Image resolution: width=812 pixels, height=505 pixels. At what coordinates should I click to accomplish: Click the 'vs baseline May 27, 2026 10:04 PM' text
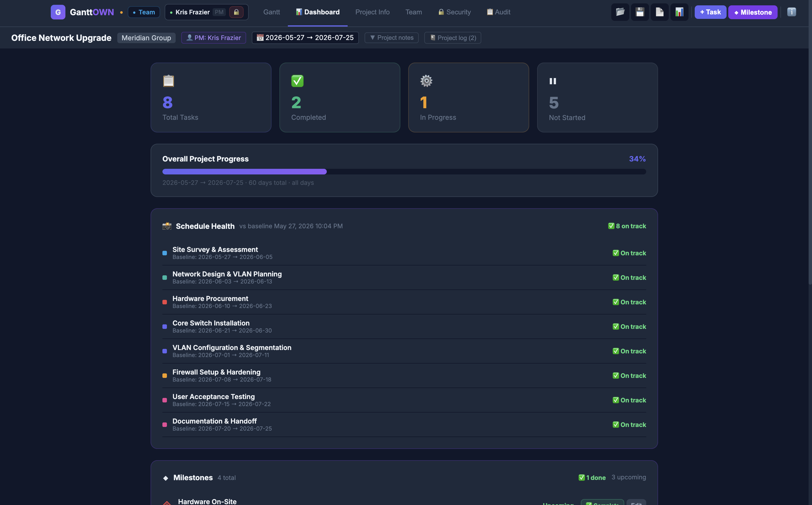coord(291,226)
